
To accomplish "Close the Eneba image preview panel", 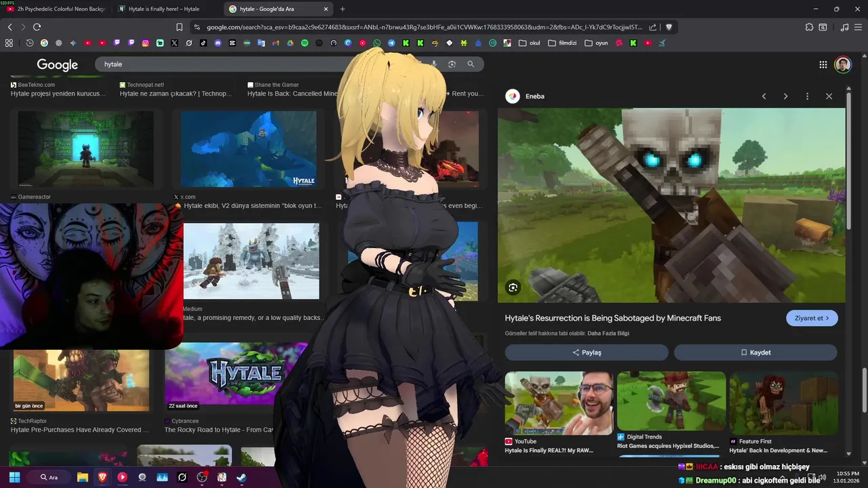I will tap(829, 96).
